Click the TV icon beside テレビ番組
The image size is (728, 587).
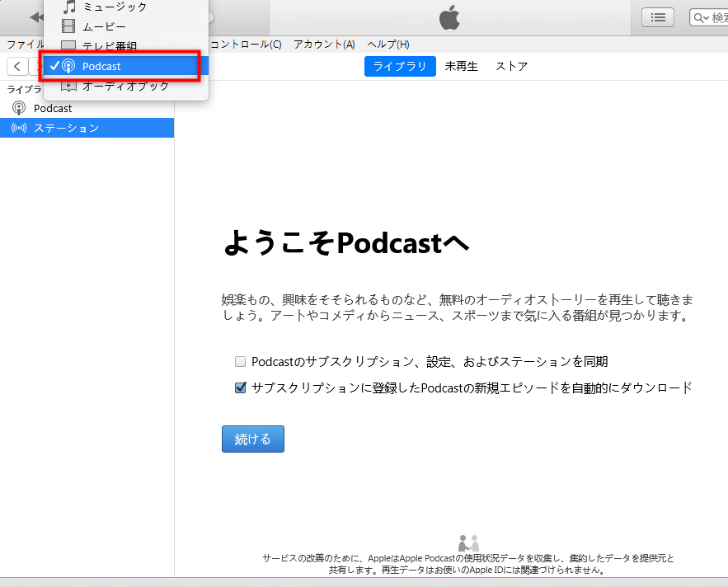coord(68,45)
